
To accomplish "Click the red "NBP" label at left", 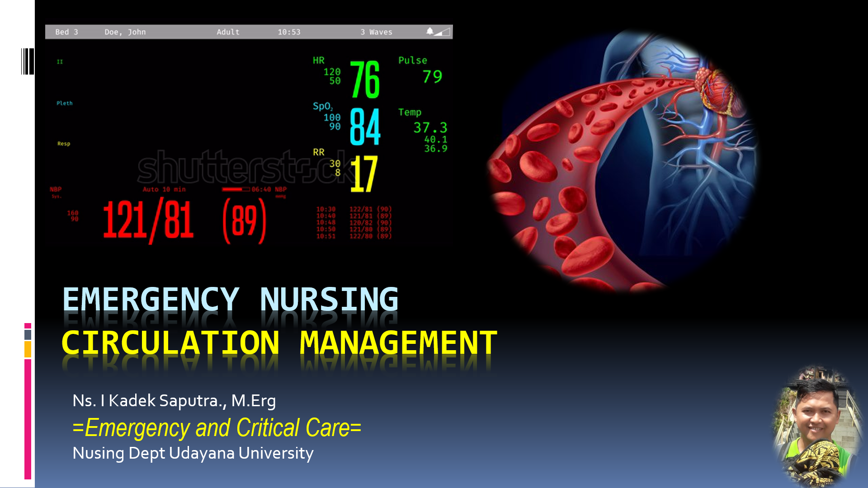I will (x=56, y=189).
